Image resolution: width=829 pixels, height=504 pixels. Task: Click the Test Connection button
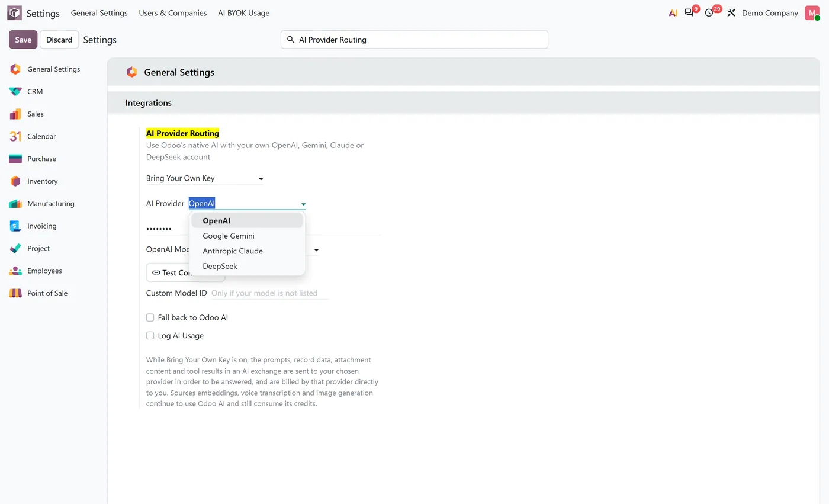coord(185,272)
